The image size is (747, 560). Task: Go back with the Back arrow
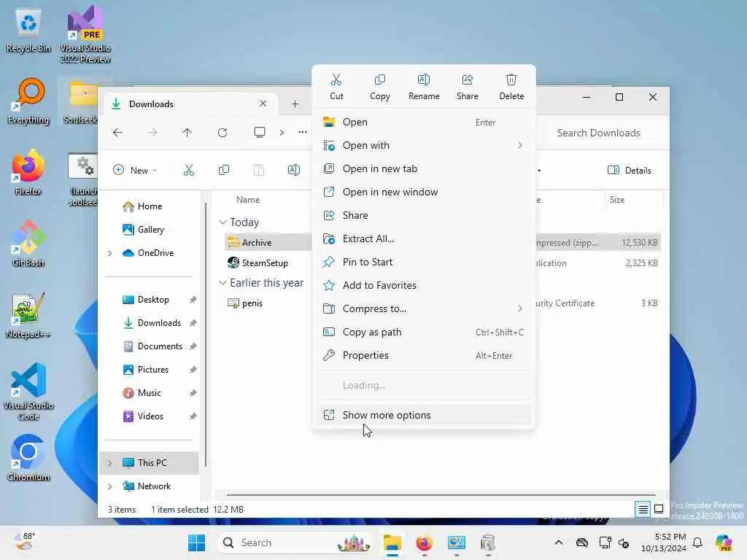pyautogui.click(x=117, y=133)
